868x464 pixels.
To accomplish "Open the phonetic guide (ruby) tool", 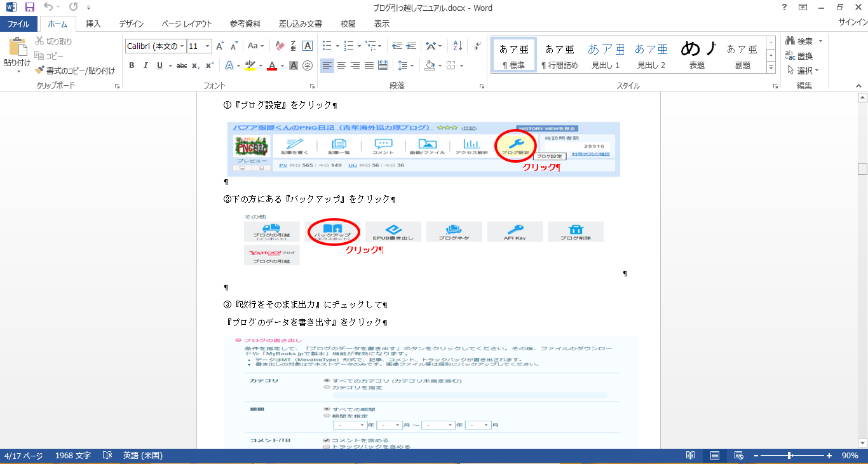I will pos(294,46).
